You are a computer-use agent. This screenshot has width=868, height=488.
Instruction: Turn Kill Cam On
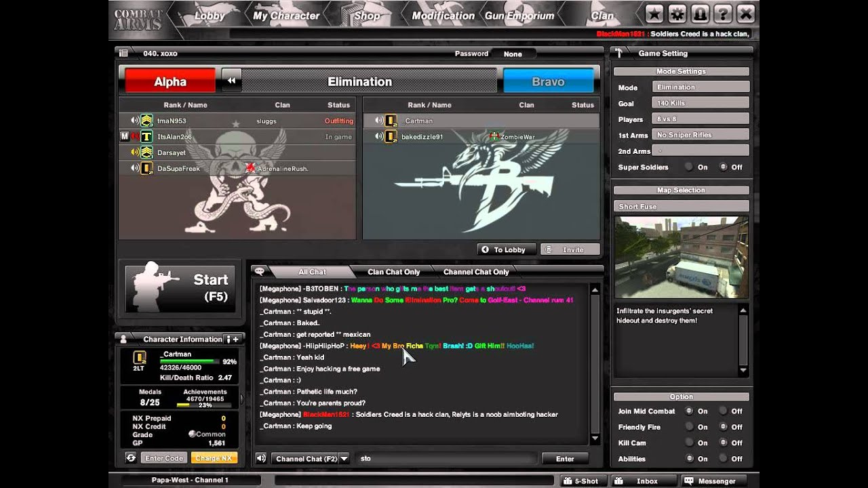click(689, 443)
